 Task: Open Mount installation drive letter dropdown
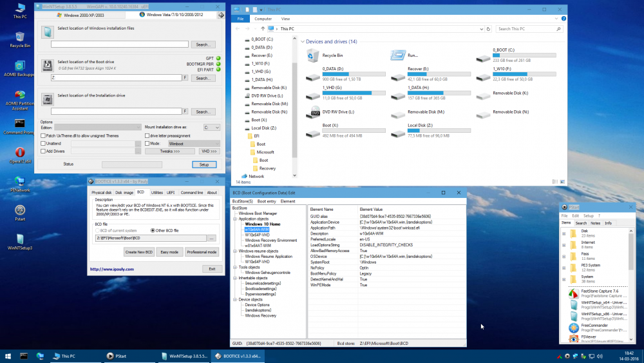pyautogui.click(x=211, y=128)
